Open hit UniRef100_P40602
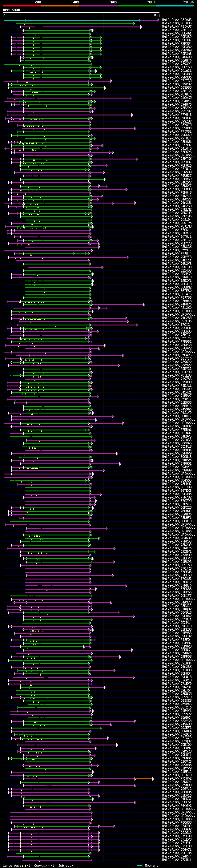This screenshot has height=868, width=197. [177, 806]
